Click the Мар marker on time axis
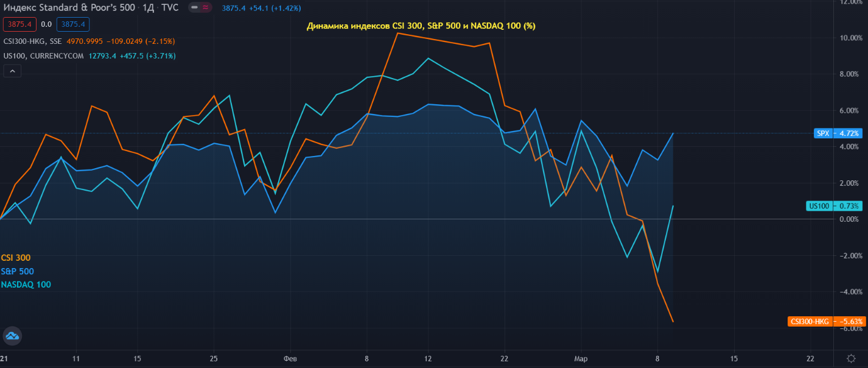 581,358
